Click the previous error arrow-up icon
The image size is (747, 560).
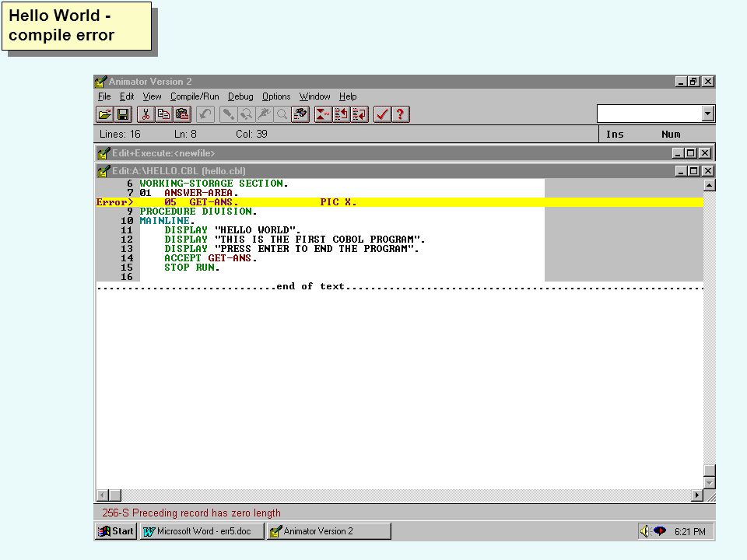pyautogui.click(x=341, y=114)
